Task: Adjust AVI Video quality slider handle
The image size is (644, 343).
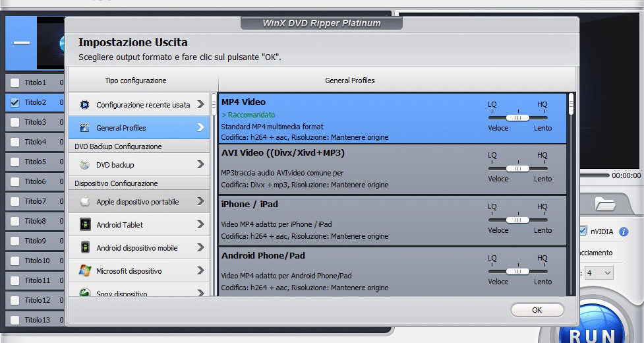Action: (x=517, y=168)
